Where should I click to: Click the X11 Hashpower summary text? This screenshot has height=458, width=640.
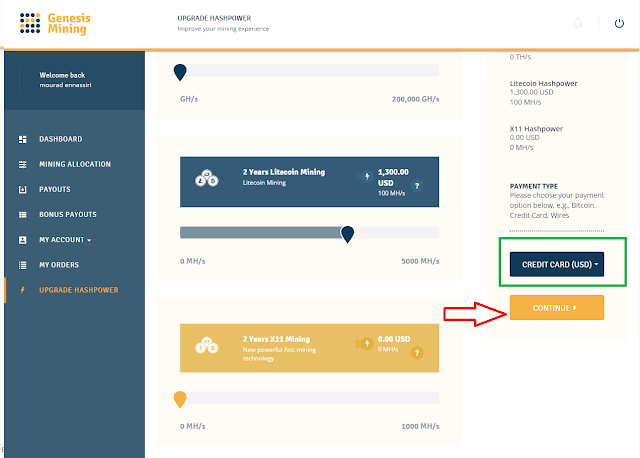(536, 129)
